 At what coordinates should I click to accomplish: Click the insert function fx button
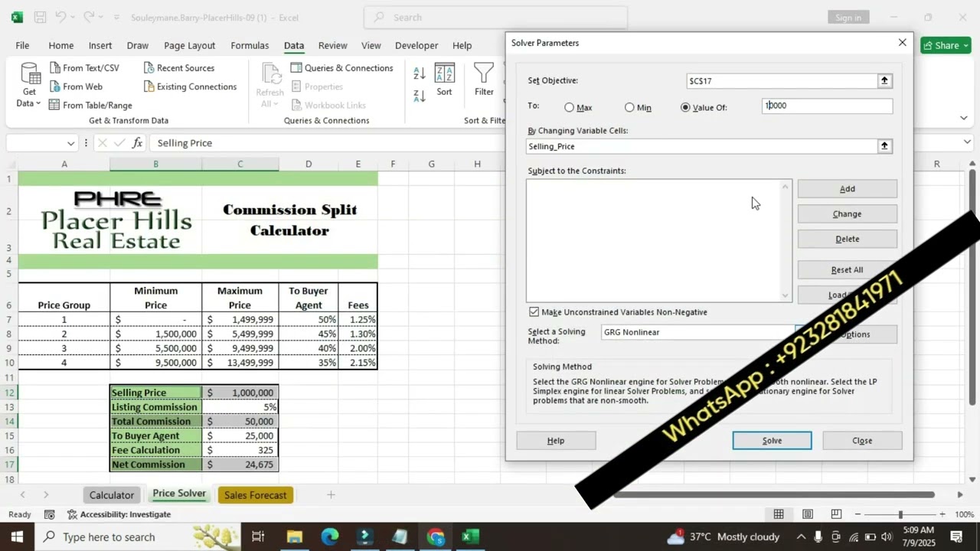click(137, 143)
